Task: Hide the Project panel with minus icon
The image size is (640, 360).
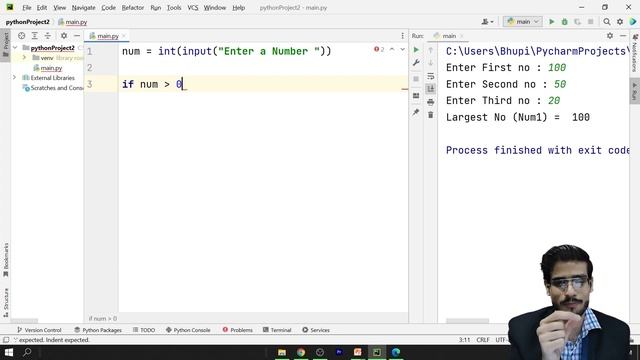Action: tap(77, 36)
